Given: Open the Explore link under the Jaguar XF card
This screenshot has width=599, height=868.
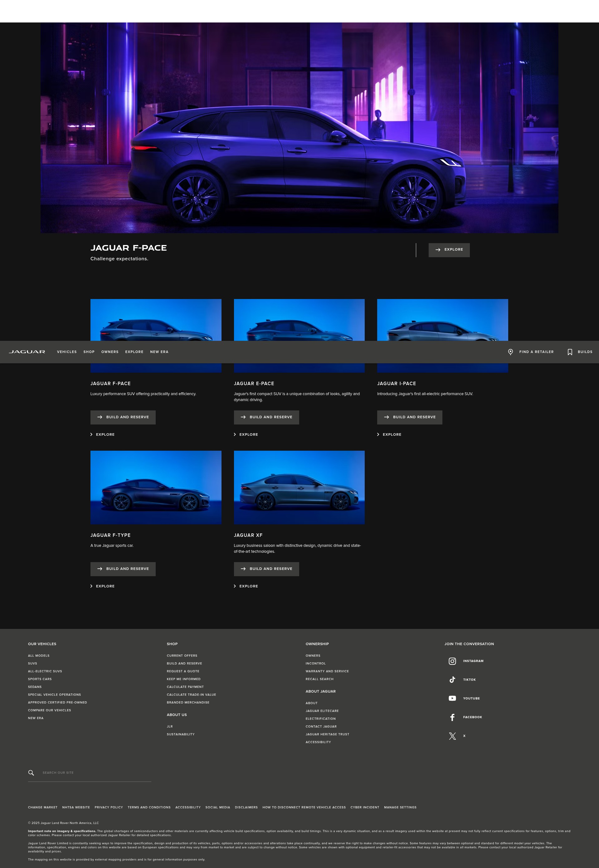Looking at the screenshot, I should [246, 586].
